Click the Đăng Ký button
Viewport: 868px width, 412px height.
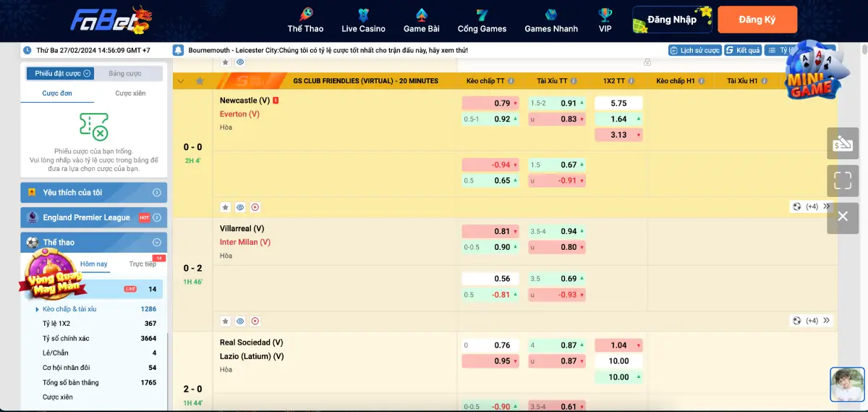click(x=757, y=20)
